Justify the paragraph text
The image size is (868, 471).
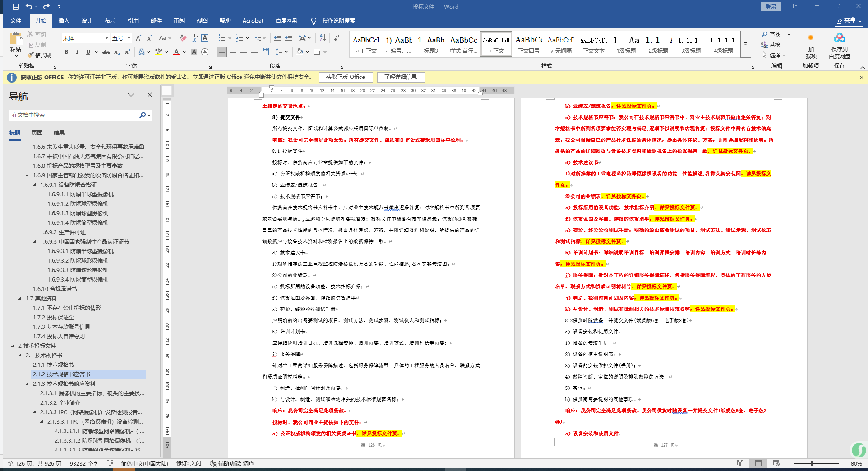254,52
